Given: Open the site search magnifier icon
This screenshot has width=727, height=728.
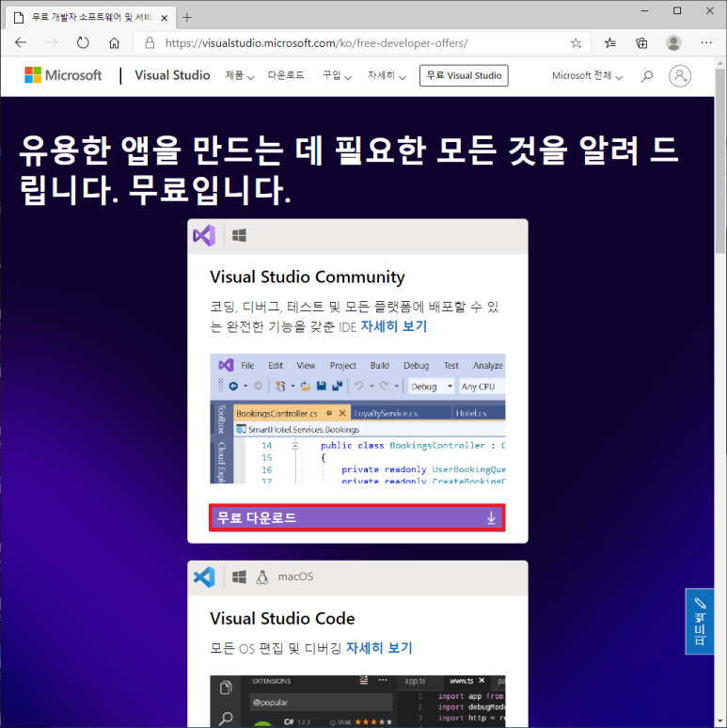Looking at the screenshot, I should (x=647, y=75).
